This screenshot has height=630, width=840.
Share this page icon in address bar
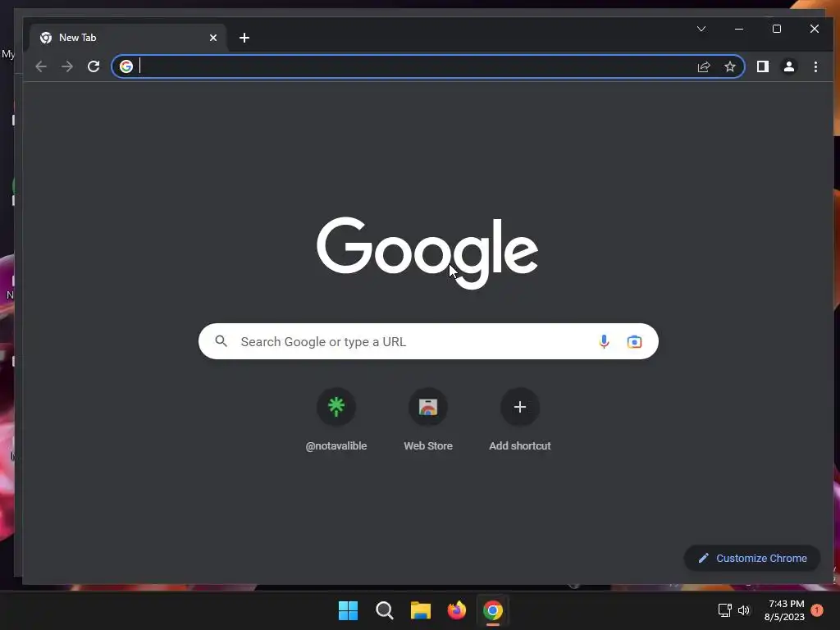tap(703, 66)
